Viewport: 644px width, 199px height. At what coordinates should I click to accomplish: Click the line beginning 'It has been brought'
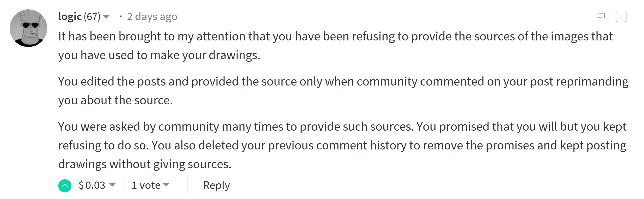[335, 36]
